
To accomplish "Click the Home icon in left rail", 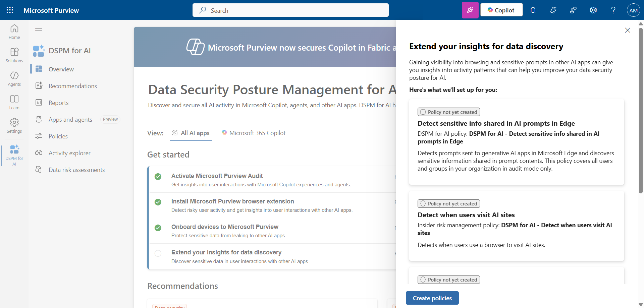I will coord(14,32).
